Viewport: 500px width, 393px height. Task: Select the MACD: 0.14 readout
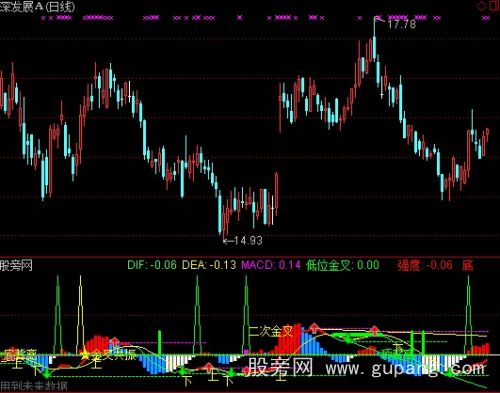tap(271, 265)
